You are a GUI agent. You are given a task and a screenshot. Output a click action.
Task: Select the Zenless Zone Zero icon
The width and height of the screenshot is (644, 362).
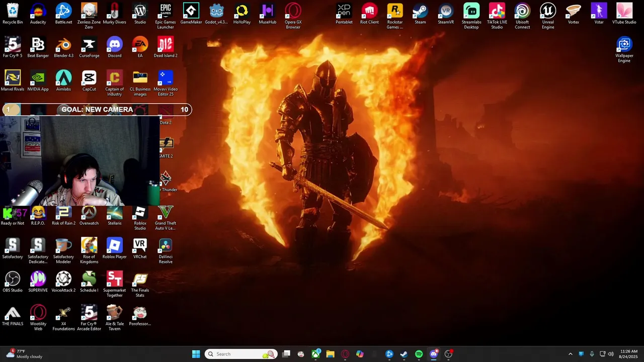pos(89,16)
